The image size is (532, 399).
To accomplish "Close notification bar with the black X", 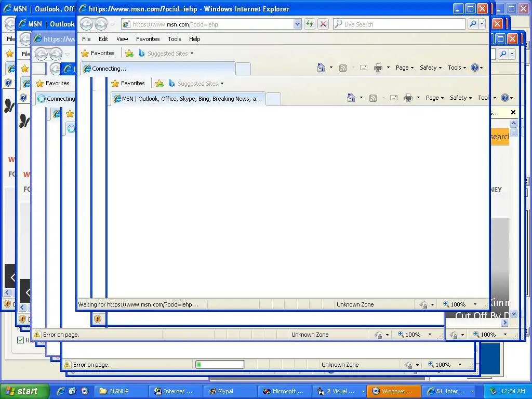I will click(513, 112).
